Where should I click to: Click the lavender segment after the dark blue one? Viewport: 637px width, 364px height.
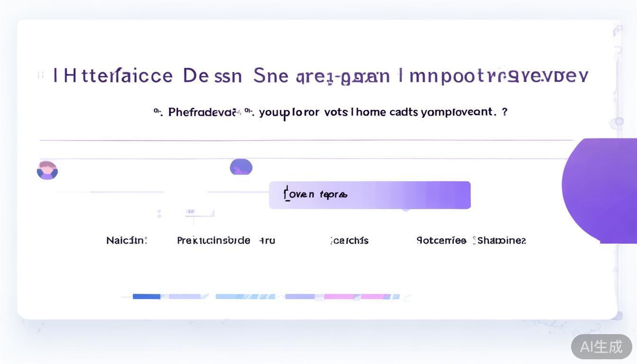tap(185, 297)
